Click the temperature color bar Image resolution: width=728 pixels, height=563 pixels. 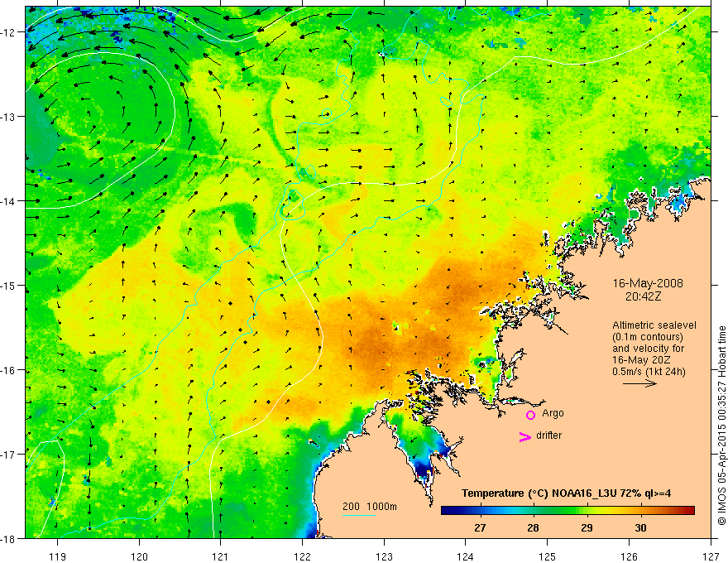(568, 511)
